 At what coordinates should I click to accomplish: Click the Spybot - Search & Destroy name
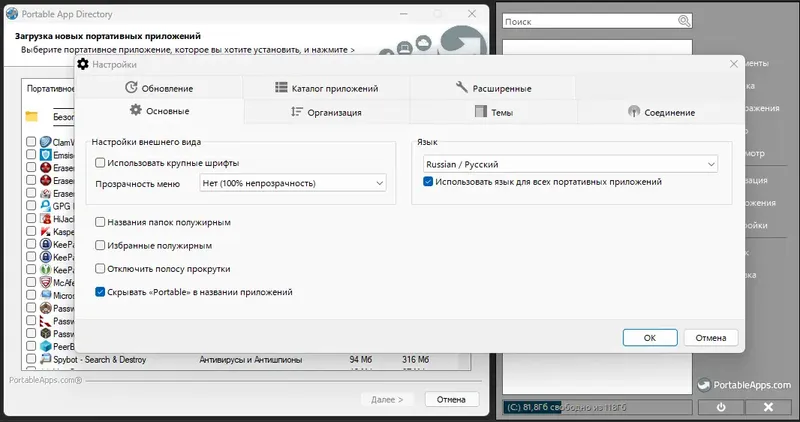[x=99, y=359]
